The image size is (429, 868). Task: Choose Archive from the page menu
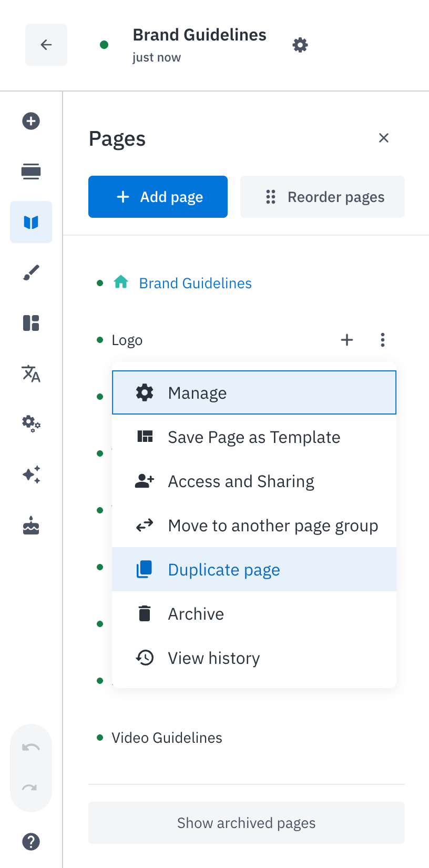coord(254,614)
